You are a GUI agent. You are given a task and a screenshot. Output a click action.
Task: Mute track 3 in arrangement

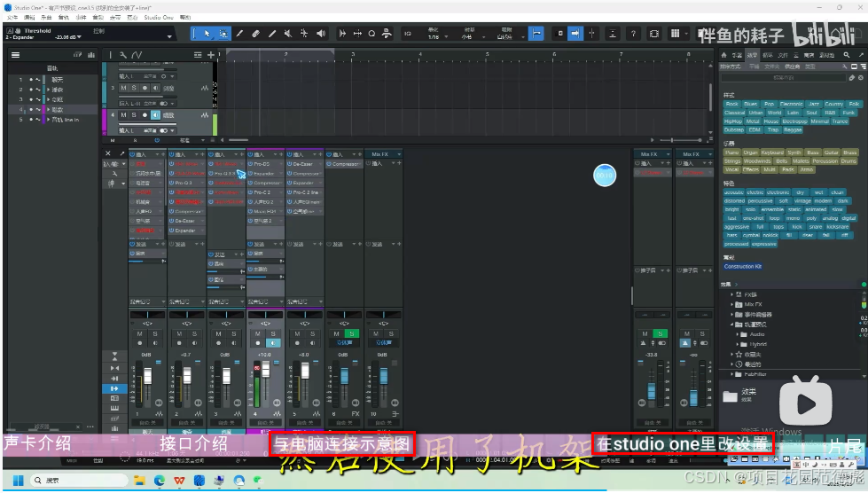(123, 88)
